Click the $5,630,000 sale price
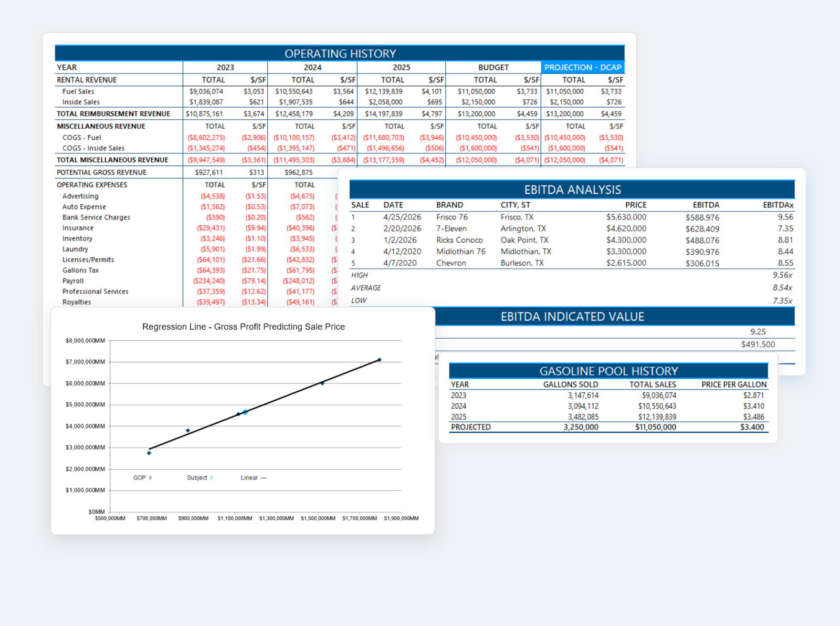Screen dimensions: 840x626 [x=626, y=217]
